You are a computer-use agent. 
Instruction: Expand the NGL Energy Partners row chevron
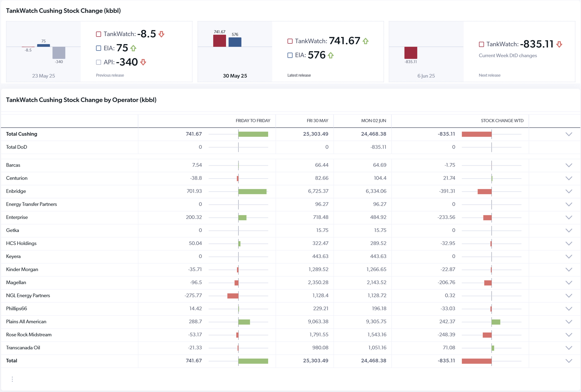[x=569, y=296]
